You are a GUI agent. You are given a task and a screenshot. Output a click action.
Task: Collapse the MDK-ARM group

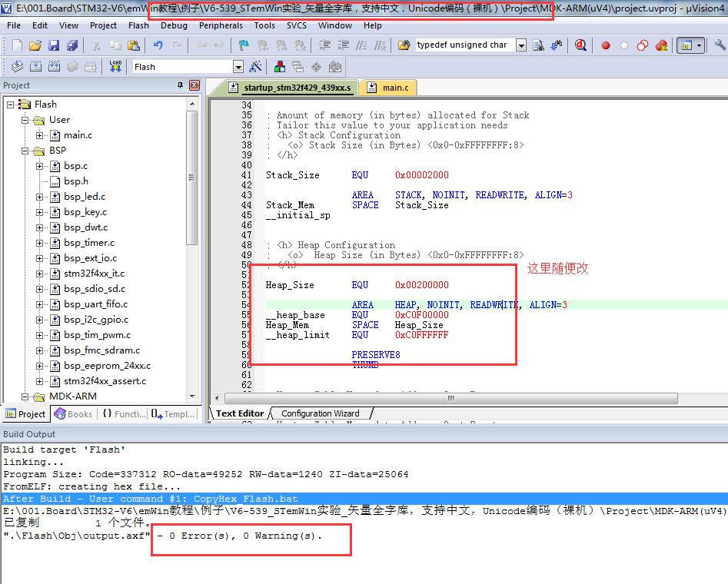coord(25,396)
